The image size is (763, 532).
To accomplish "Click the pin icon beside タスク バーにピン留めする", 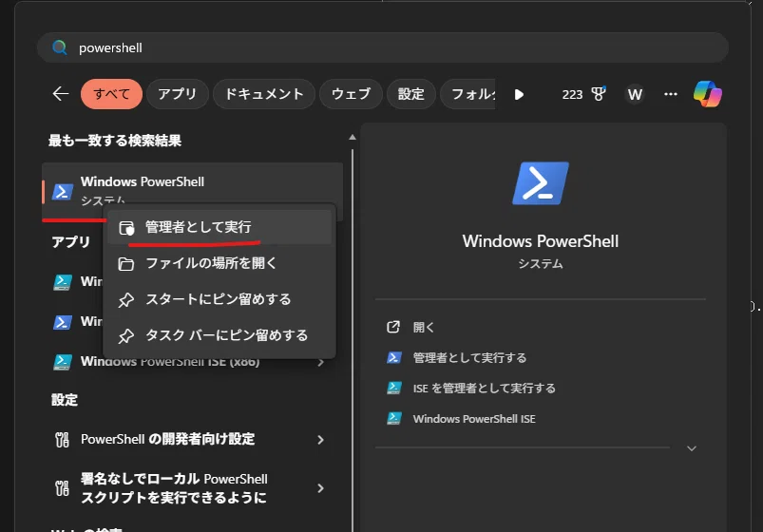I will click(x=126, y=336).
